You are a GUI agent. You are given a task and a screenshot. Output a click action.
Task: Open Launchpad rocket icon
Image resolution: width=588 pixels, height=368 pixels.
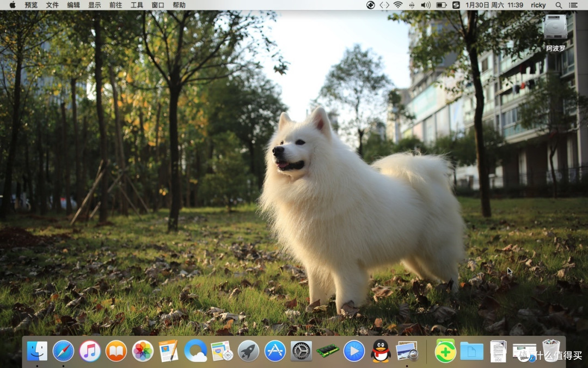248,351
